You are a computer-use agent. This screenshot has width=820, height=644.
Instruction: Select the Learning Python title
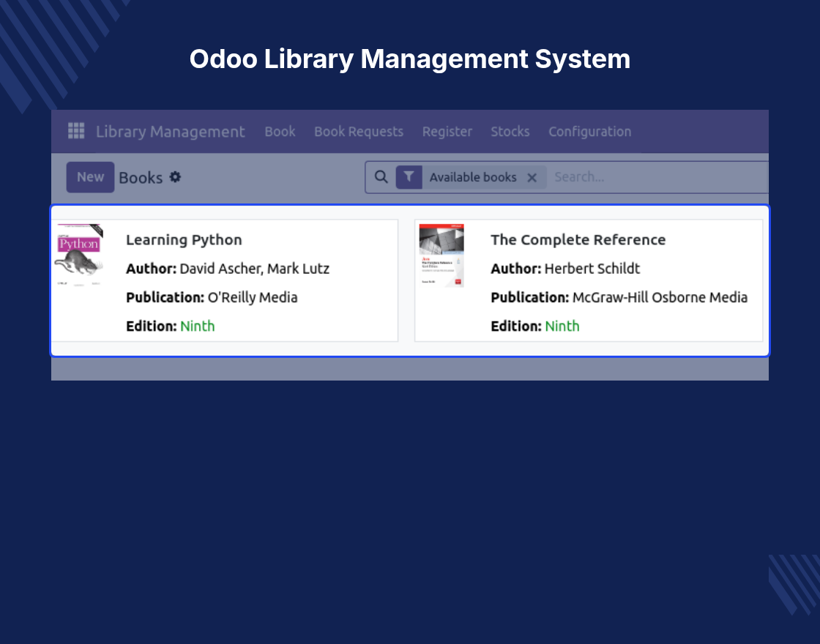coord(184,240)
